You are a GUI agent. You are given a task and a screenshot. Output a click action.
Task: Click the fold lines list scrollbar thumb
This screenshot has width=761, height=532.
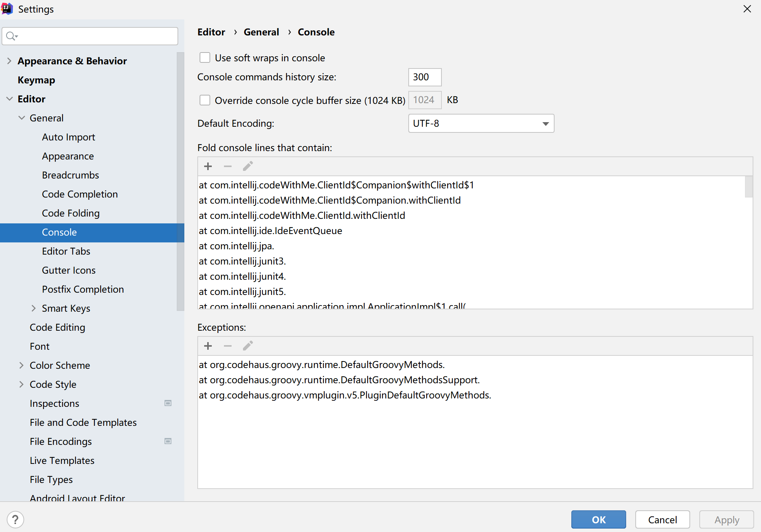(x=748, y=186)
